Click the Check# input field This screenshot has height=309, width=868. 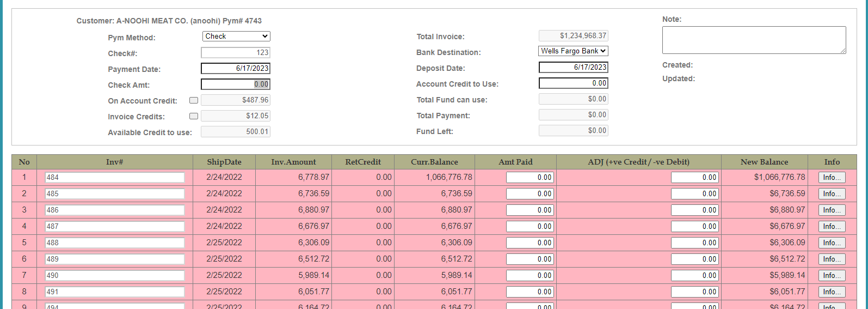[235, 53]
